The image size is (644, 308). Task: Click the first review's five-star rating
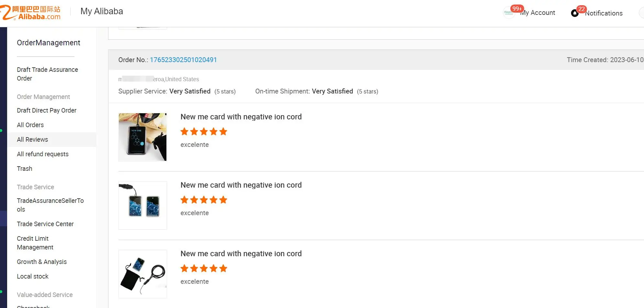pyautogui.click(x=204, y=132)
